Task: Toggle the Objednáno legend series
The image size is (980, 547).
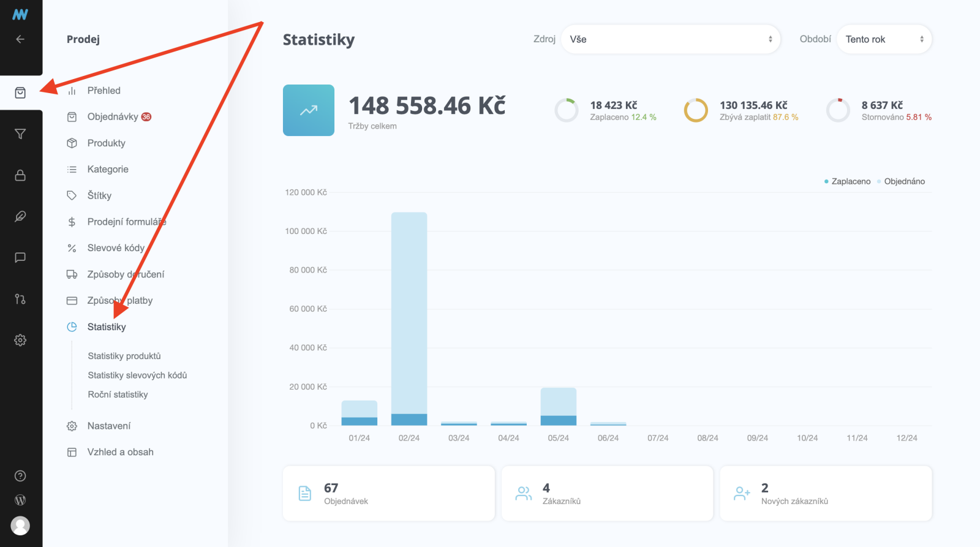Action: tap(901, 181)
